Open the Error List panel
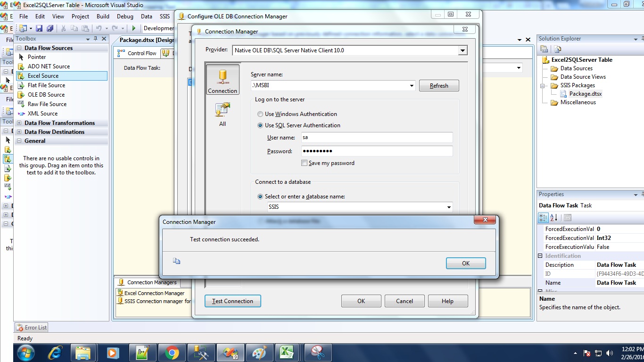The width and height of the screenshot is (644, 362). pyautogui.click(x=31, y=327)
